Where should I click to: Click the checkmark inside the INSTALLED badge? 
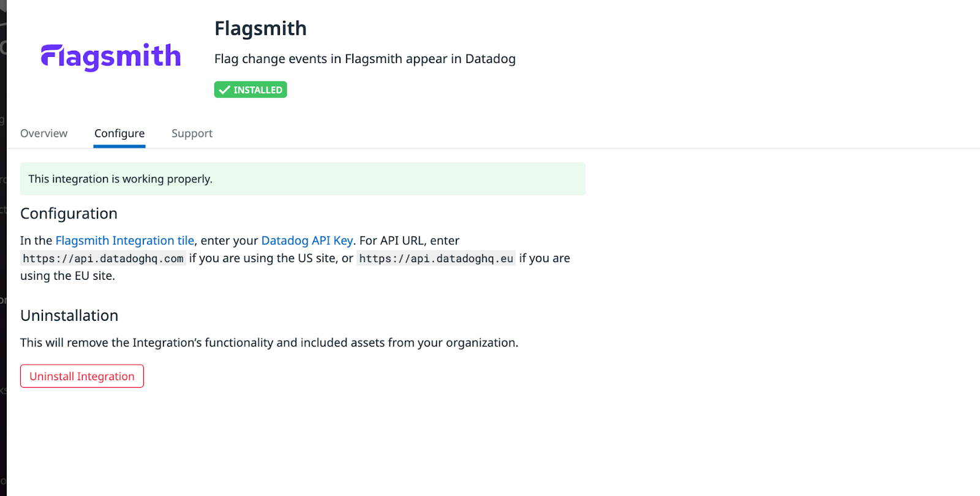tap(224, 89)
